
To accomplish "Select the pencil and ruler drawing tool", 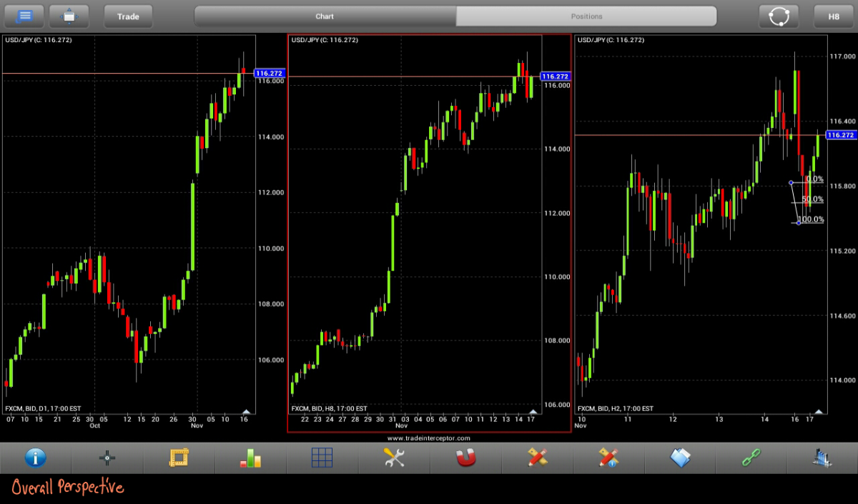I will tap(537, 458).
